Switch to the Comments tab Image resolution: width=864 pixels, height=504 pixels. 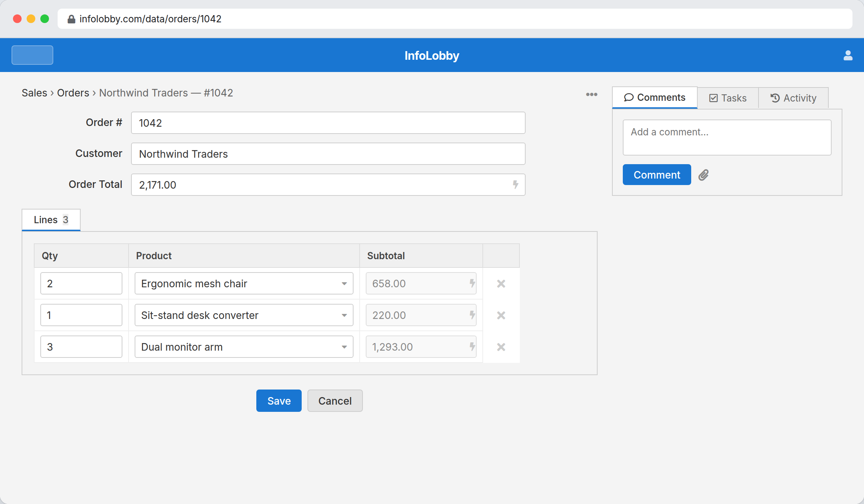[x=654, y=98]
